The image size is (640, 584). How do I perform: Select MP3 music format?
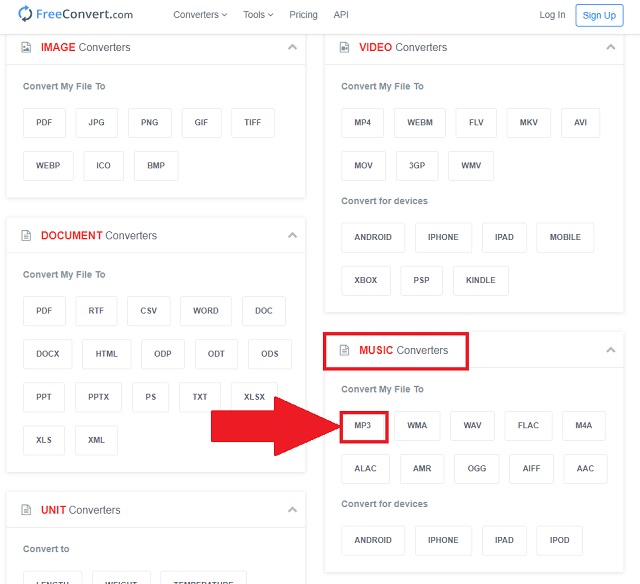363,426
